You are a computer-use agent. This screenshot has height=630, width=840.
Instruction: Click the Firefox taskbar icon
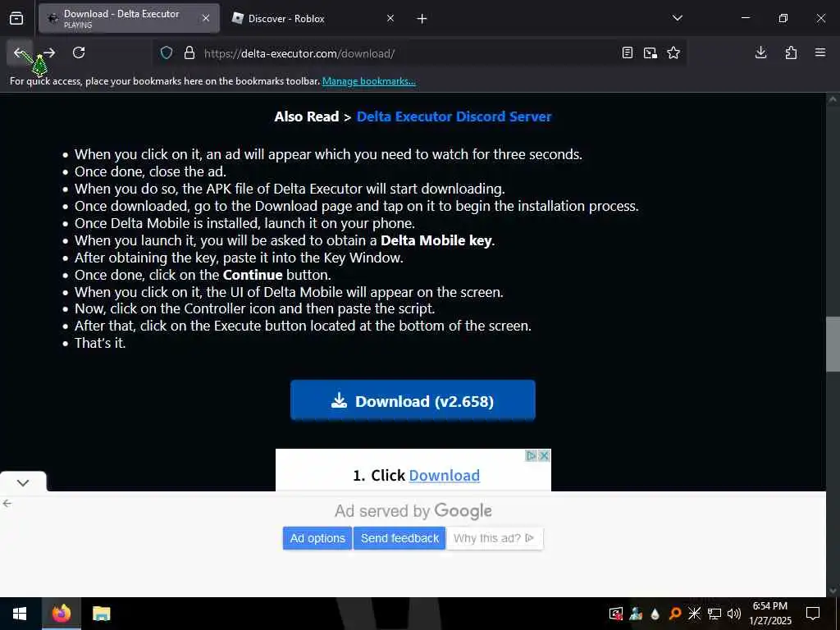pyautogui.click(x=61, y=614)
